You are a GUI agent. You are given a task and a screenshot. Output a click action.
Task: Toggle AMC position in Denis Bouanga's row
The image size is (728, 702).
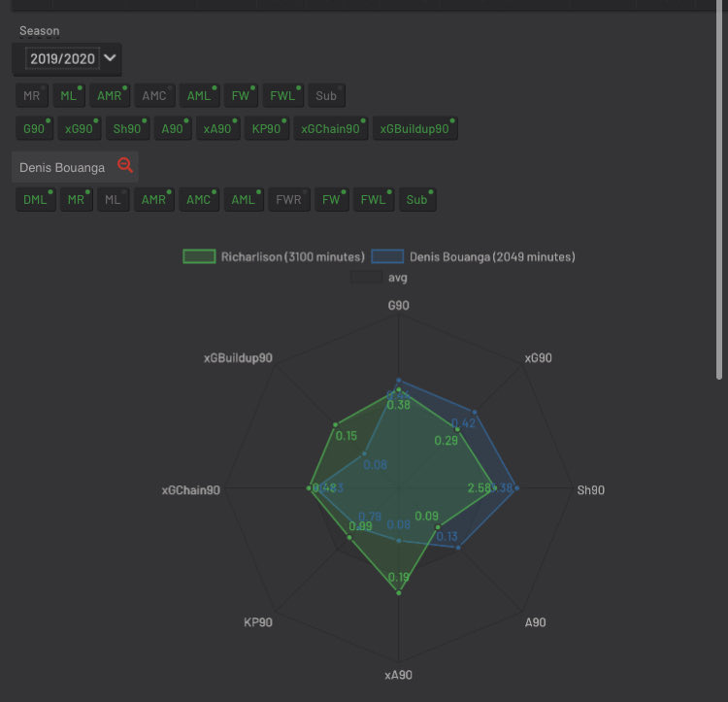[199, 200]
